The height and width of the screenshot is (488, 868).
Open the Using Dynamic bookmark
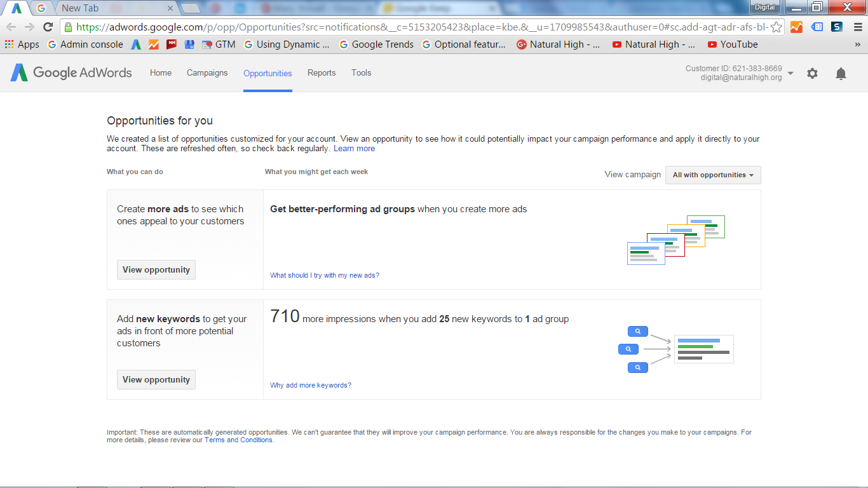pos(287,44)
